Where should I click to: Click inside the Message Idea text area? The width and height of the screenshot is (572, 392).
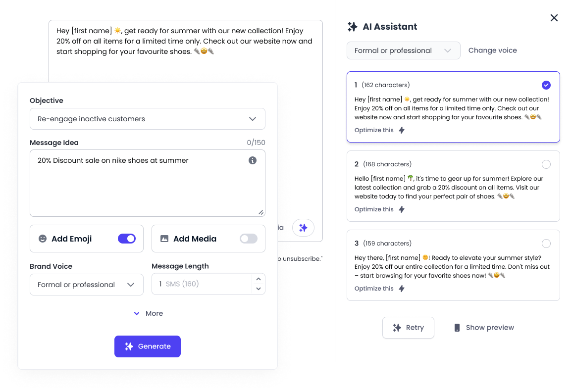click(148, 183)
